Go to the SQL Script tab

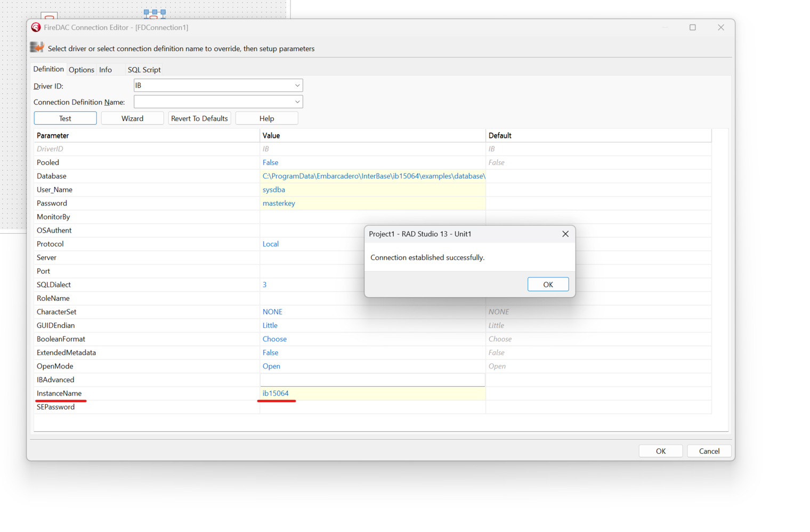pyautogui.click(x=144, y=70)
